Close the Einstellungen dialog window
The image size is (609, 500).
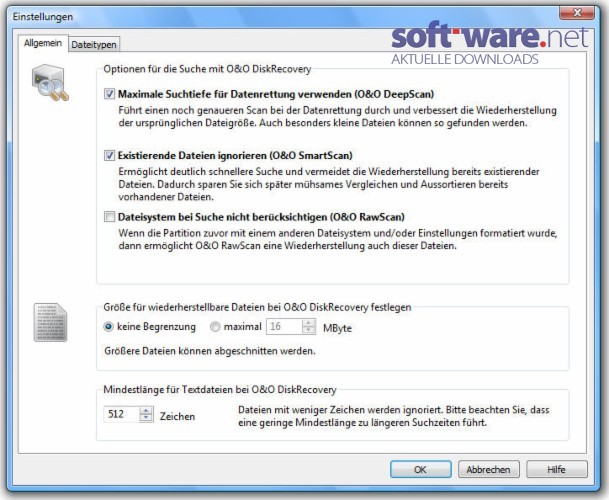577,13
